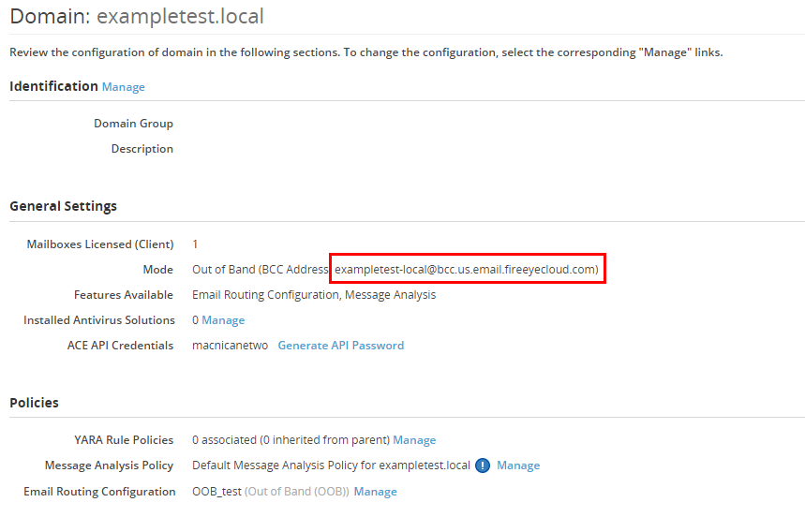
Task: Click the info icon beside Message Analysis Policy
Action: [483, 465]
